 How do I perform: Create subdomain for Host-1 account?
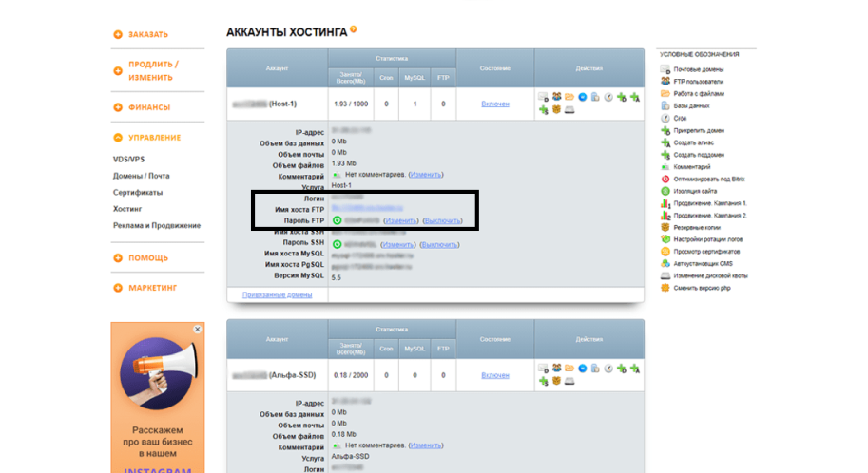(x=543, y=110)
